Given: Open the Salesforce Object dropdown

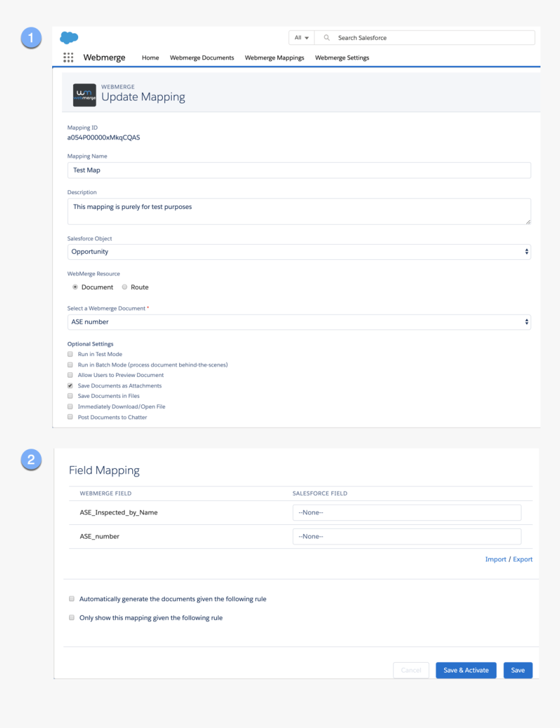Looking at the screenshot, I should (299, 252).
